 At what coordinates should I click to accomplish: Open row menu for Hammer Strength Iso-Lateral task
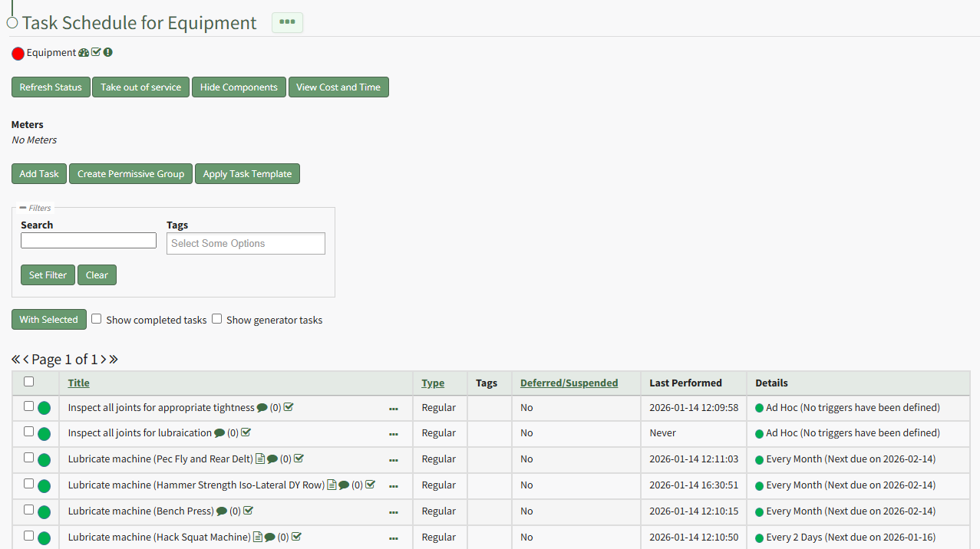(394, 486)
